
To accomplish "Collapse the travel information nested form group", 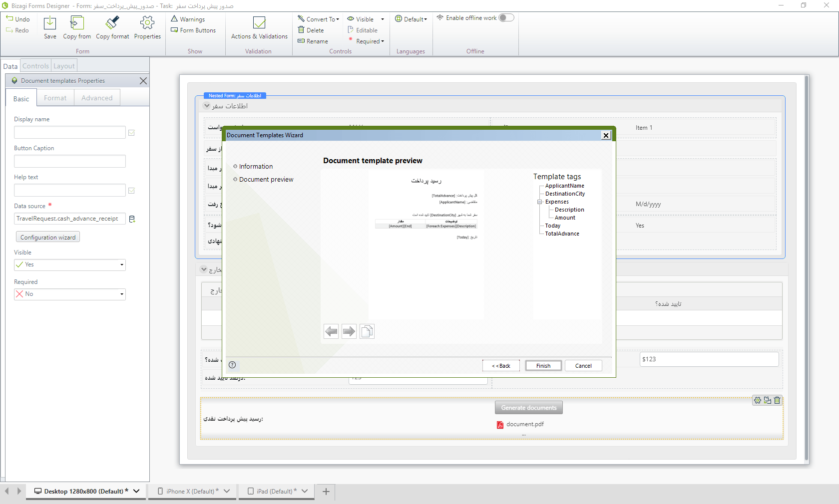I will (x=207, y=106).
